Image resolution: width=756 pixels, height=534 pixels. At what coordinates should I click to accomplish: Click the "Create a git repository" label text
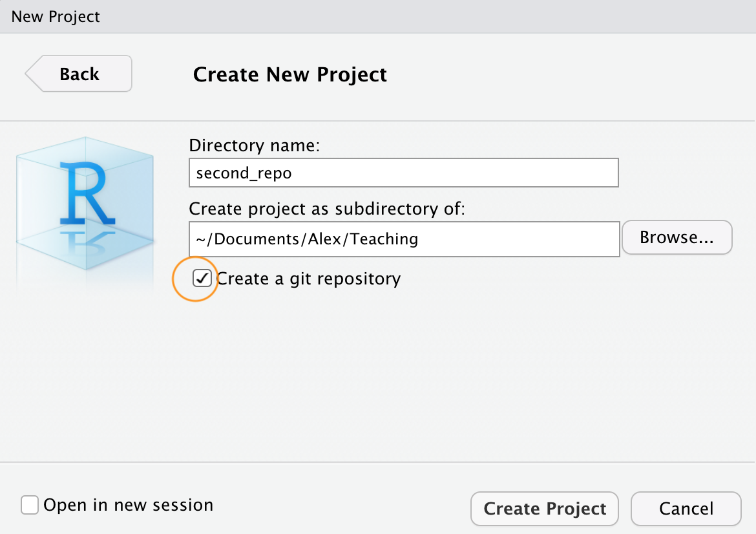309,279
